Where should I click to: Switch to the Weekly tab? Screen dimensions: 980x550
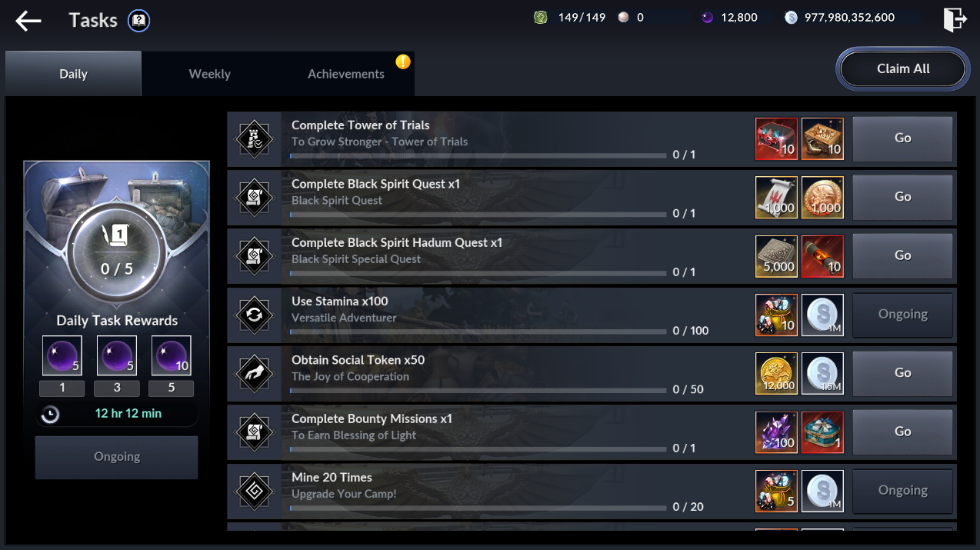point(209,74)
